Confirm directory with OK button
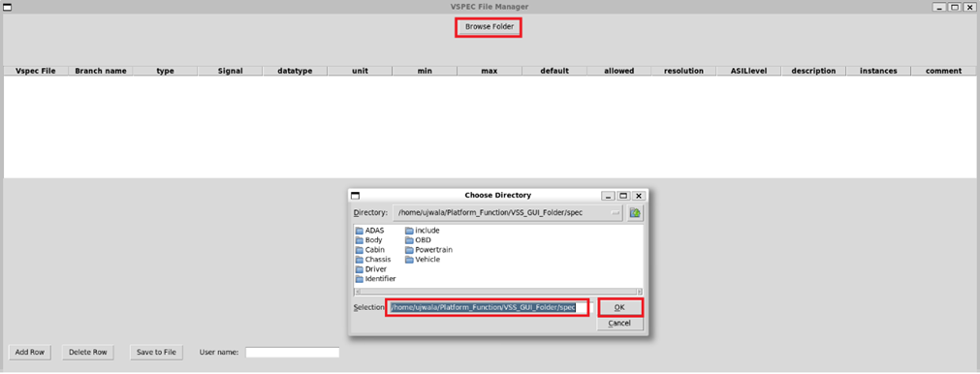 [619, 308]
